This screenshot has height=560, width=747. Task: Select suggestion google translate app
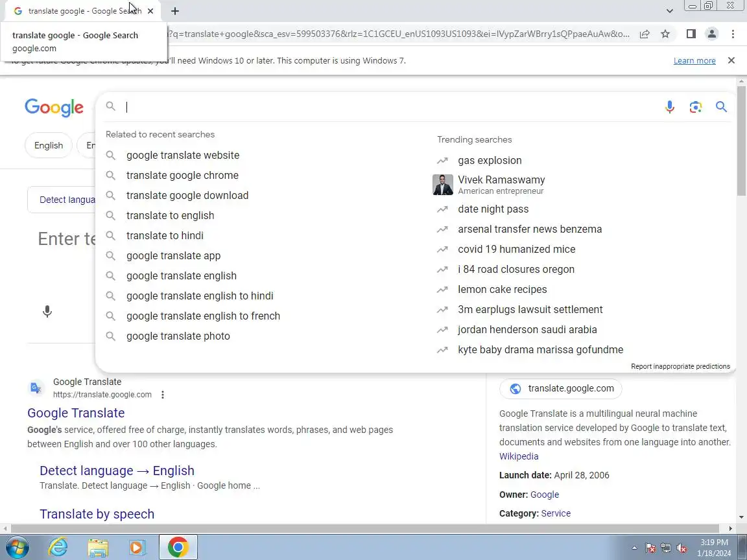(173, 256)
